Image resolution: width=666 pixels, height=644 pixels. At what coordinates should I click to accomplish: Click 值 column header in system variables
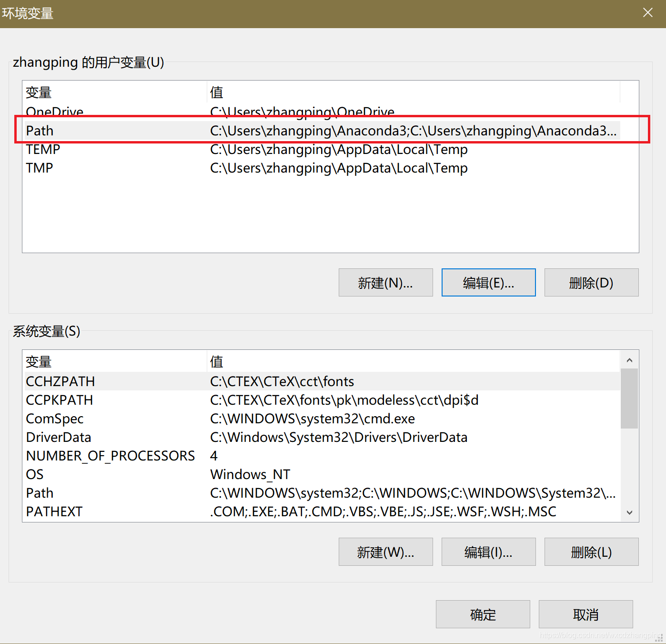(x=414, y=361)
